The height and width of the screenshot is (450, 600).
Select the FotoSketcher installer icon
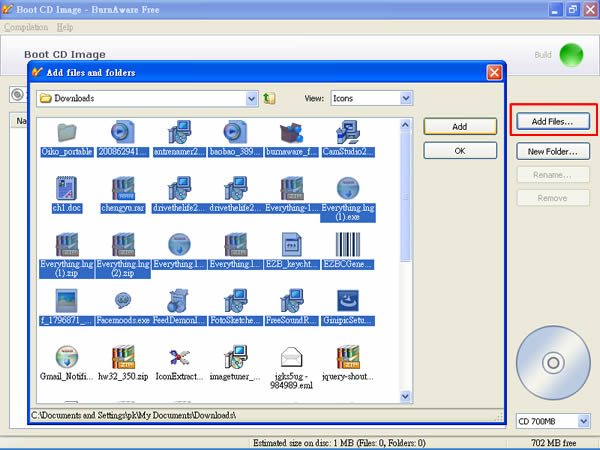pyautogui.click(x=235, y=301)
